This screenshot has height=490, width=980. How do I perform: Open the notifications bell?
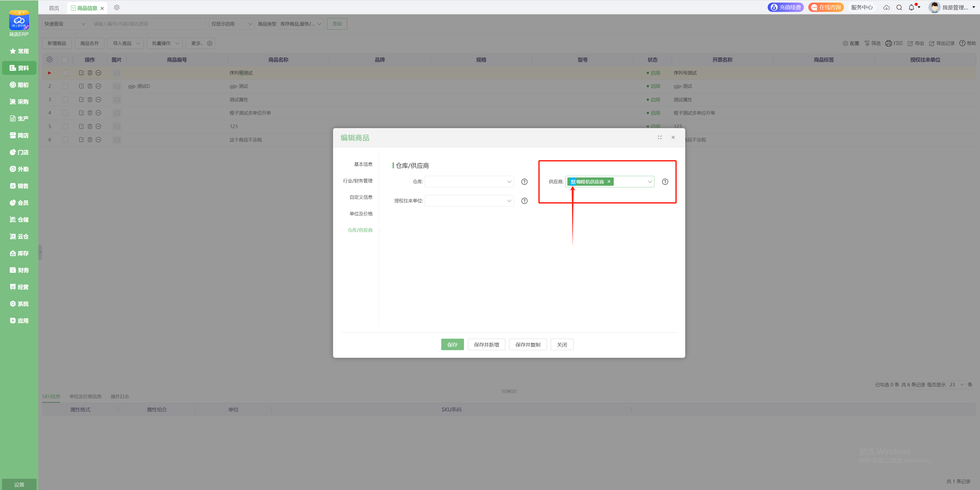tap(912, 8)
